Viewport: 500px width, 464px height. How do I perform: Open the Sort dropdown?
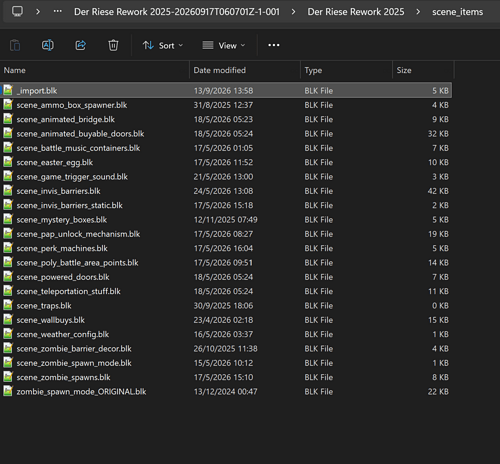[x=163, y=45]
